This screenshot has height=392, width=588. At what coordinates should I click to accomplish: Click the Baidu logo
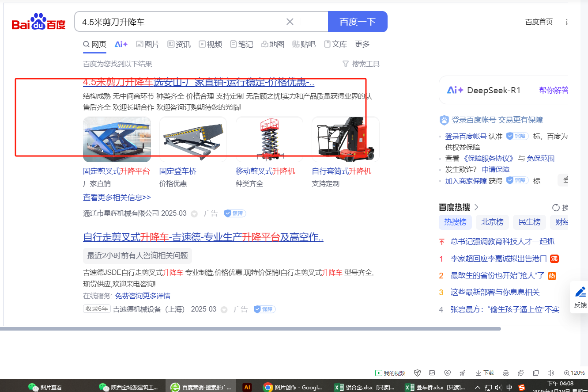(x=38, y=22)
